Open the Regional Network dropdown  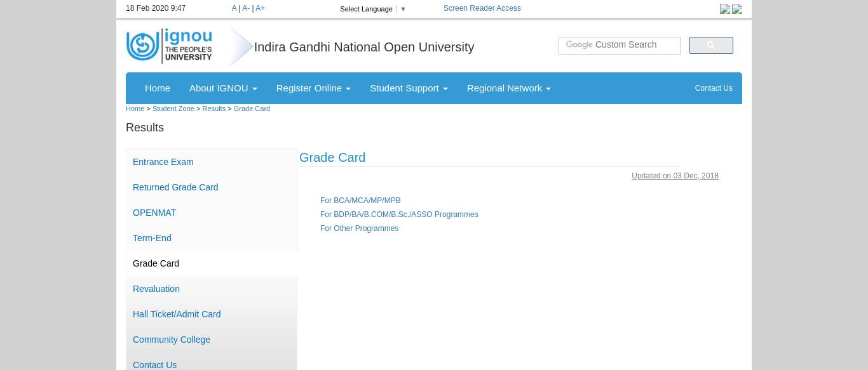tap(508, 88)
